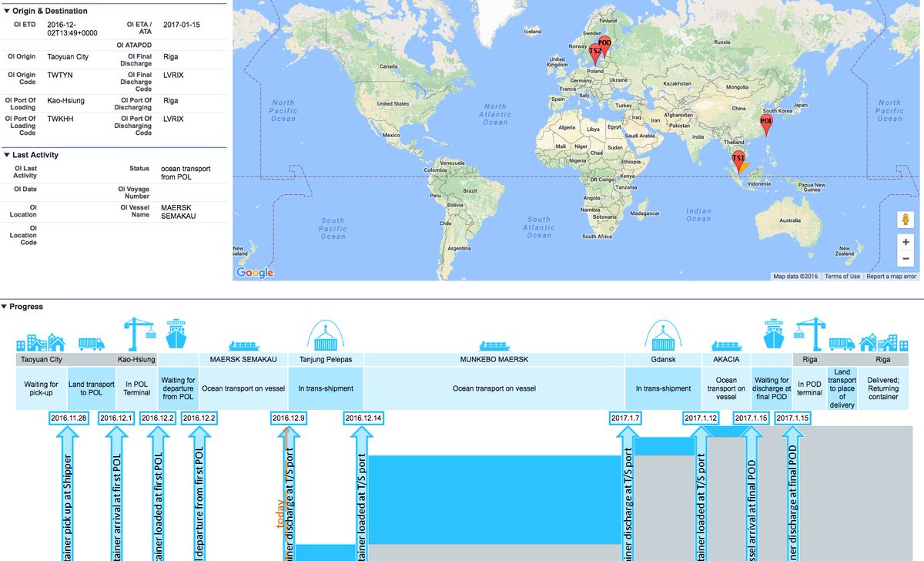The height and width of the screenshot is (561, 924).
Task: Click the TWTYN origin code value
Action: [60, 75]
